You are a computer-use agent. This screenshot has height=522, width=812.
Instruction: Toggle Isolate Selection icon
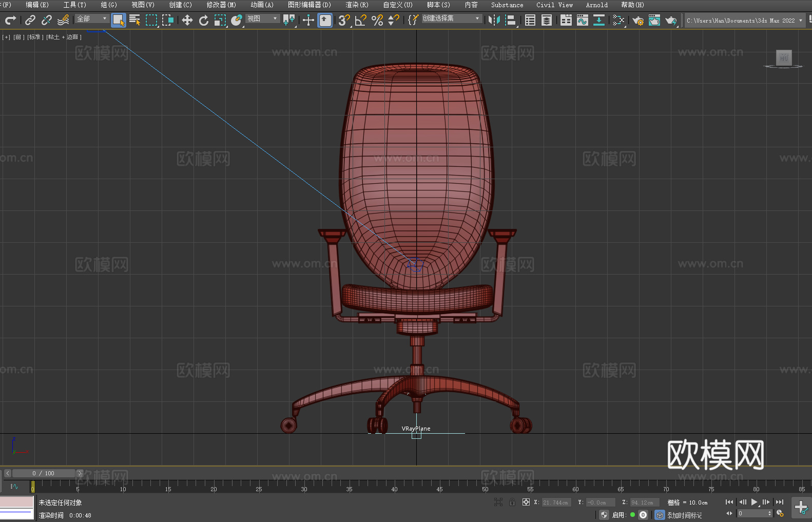coord(498,502)
